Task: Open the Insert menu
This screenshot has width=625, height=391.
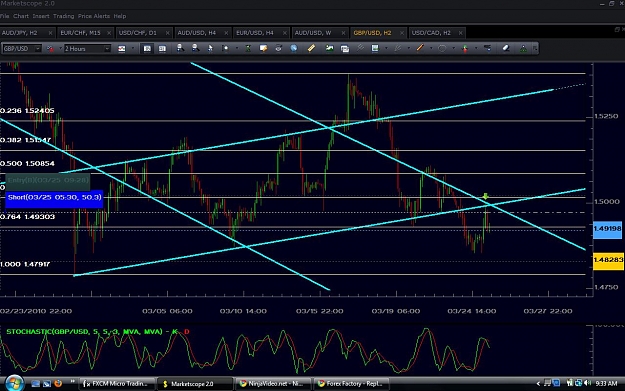Action: [41, 16]
